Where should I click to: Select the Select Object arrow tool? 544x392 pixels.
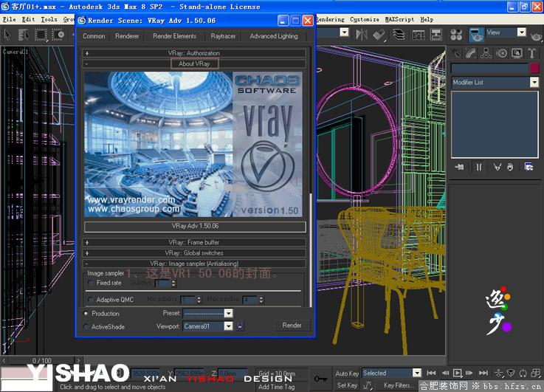(7, 35)
